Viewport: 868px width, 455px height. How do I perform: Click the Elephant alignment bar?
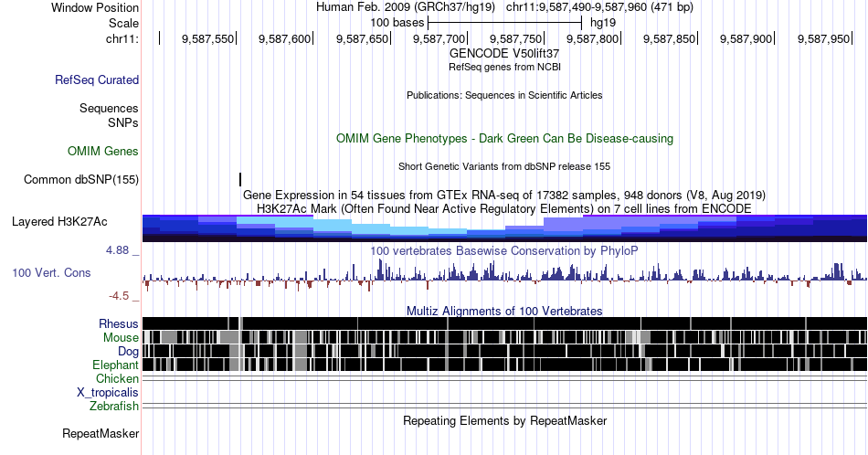tap(504, 365)
